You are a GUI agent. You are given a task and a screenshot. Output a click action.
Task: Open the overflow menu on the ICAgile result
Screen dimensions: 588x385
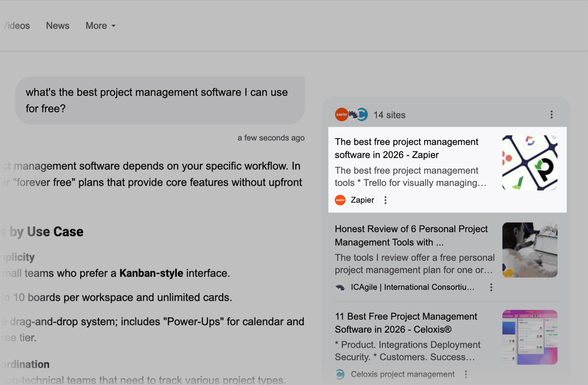pos(491,287)
